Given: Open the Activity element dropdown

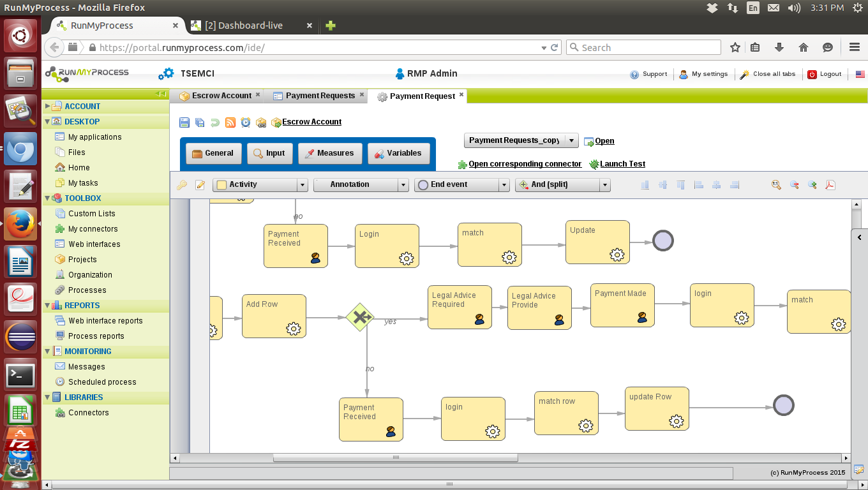Looking at the screenshot, I should [x=301, y=184].
